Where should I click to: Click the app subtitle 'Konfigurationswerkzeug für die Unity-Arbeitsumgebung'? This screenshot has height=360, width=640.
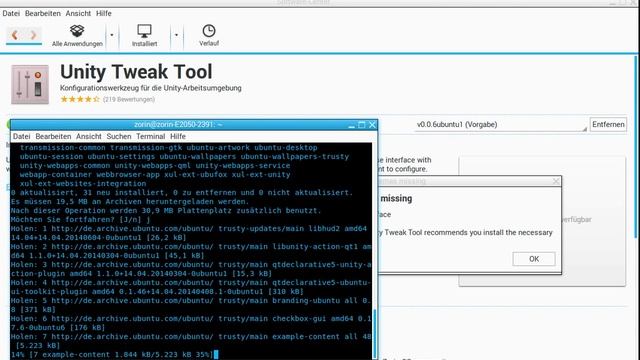coord(151,88)
